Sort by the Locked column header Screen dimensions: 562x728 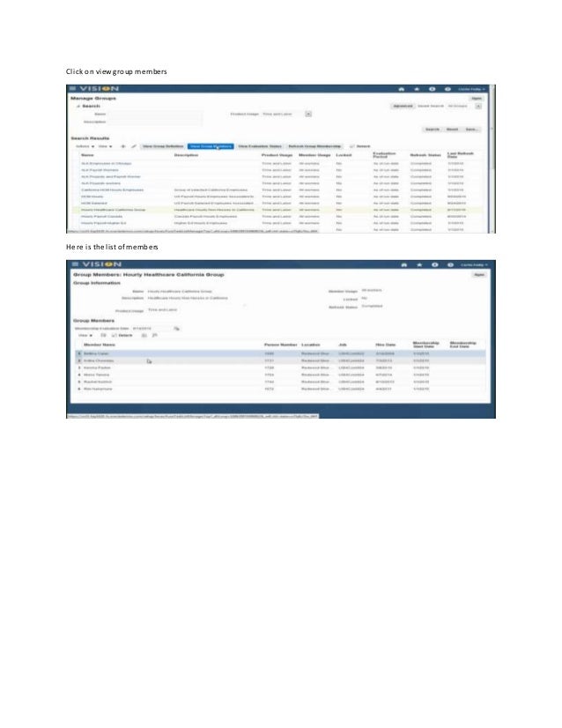coord(344,155)
